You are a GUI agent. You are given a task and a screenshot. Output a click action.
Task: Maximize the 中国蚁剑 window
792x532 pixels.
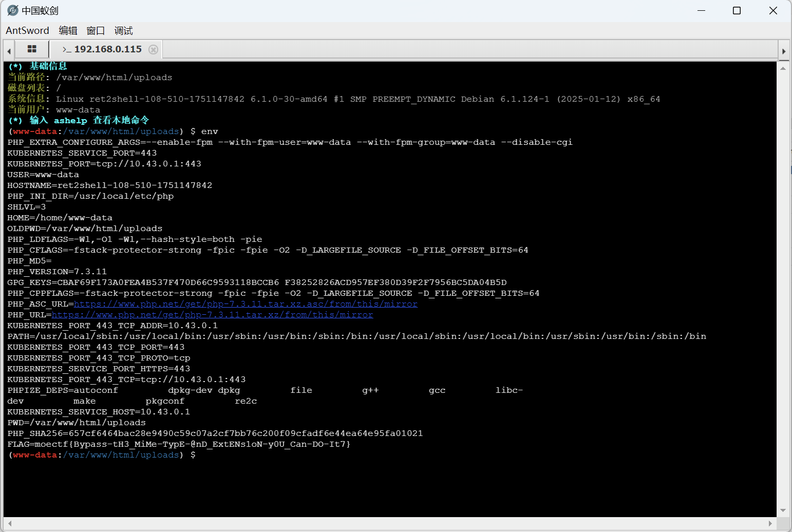(737, 10)
